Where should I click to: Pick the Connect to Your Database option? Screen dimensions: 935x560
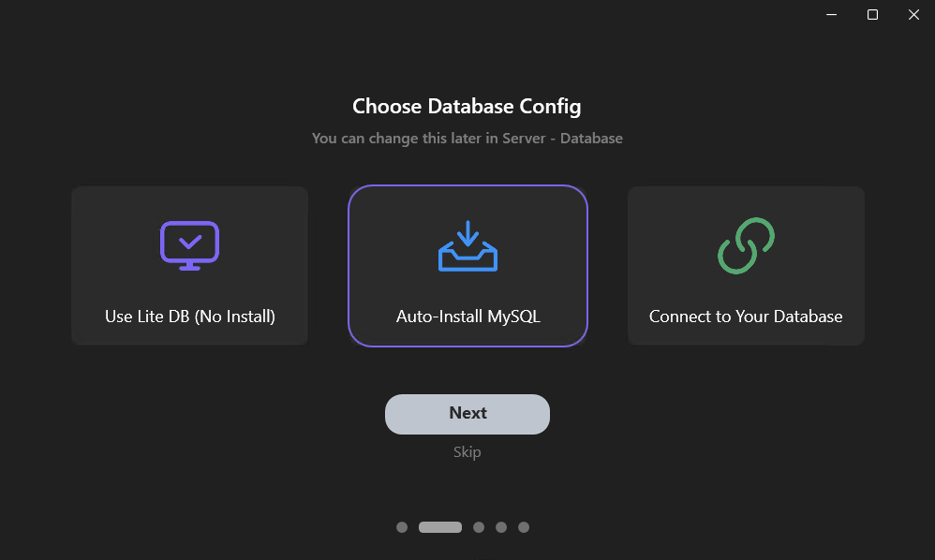[746, 266]
